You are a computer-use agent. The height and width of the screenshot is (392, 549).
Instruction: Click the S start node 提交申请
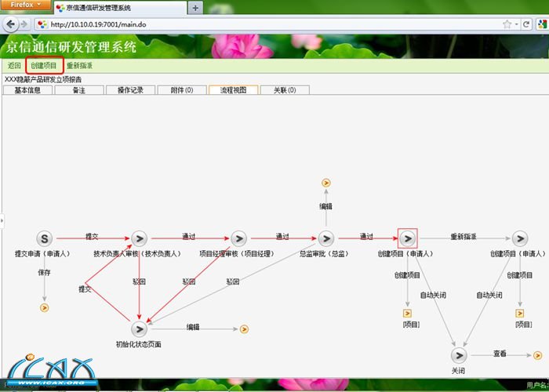pyautogui.click(x=45, y=238)
